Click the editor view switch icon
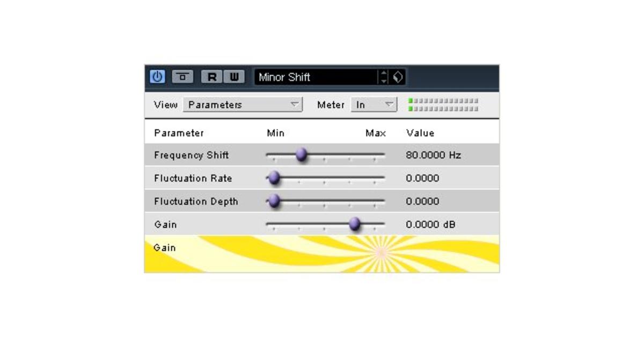 click(182, 77)
